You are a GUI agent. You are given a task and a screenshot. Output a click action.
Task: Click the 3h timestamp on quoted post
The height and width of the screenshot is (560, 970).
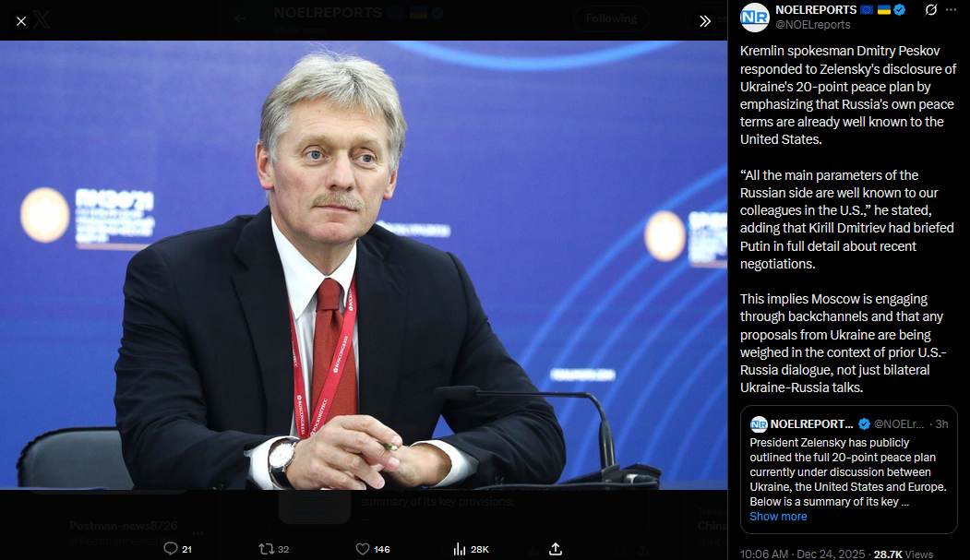point(940,424)
